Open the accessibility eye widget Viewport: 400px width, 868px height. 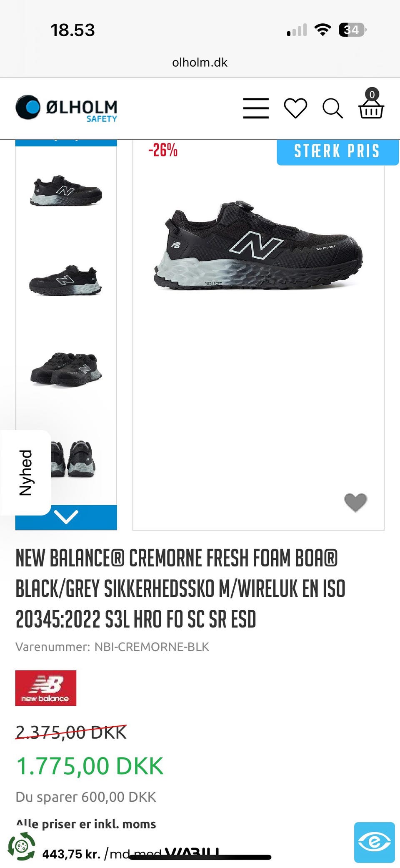click(374, 842)
